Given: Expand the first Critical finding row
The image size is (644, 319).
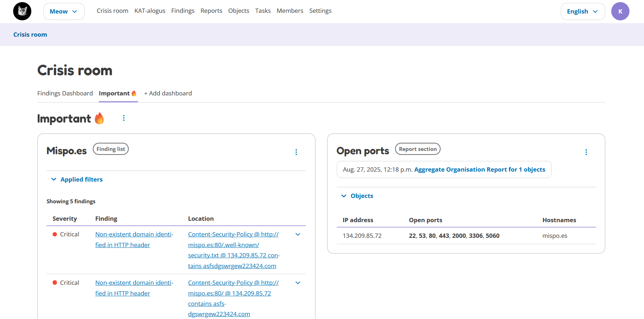Looking at the screenshot, I should point(298,234).
